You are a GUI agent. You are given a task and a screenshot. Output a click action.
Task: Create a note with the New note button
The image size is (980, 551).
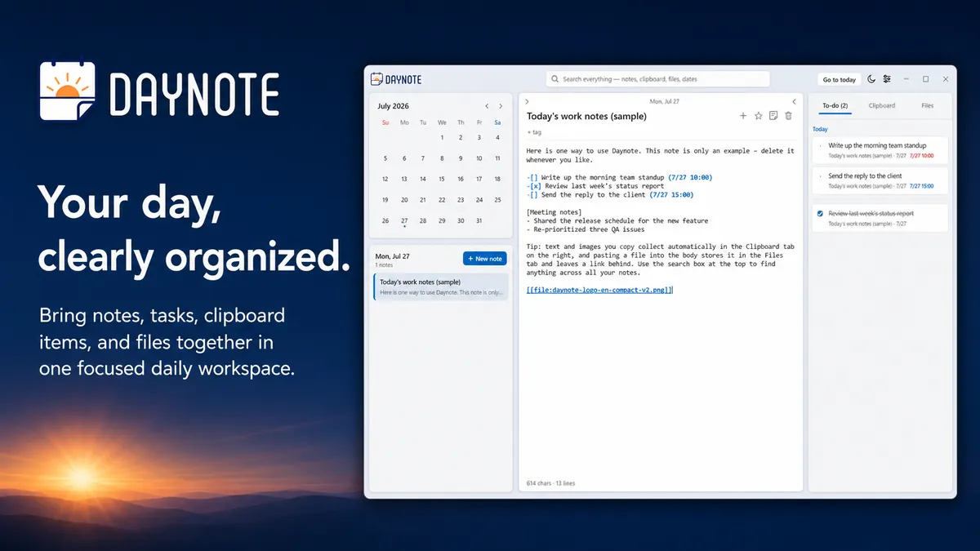point(485,258)
